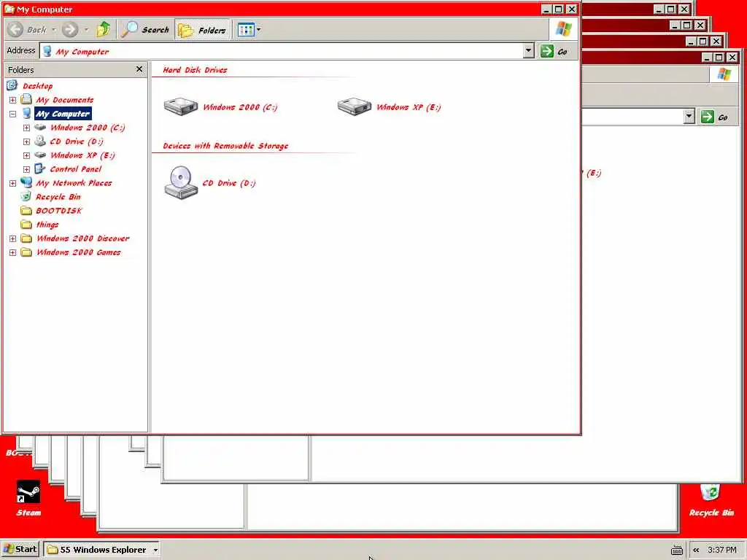747x560 pixels.
Task: Click the Back navigation arrow
Action: point(16,29)
